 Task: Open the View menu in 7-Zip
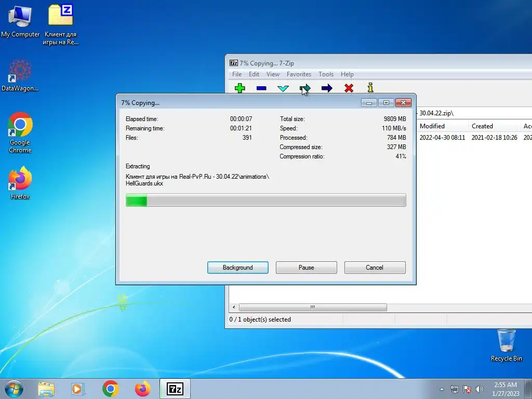point(273,74)
